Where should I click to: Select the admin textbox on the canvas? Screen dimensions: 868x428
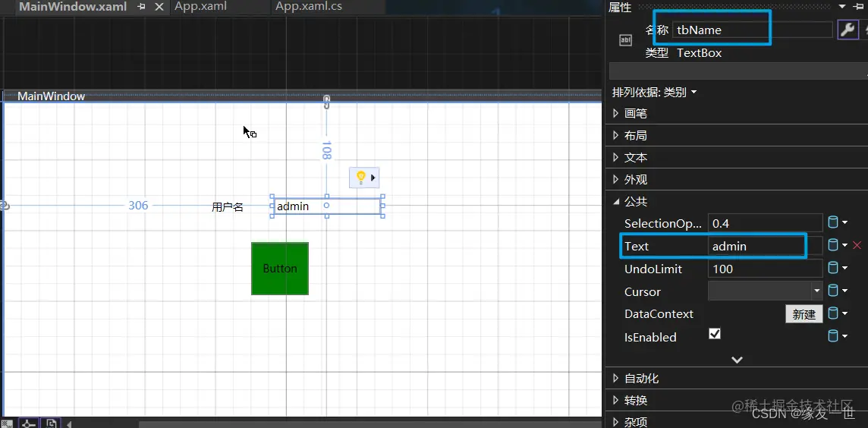click(x=326, y=206)
